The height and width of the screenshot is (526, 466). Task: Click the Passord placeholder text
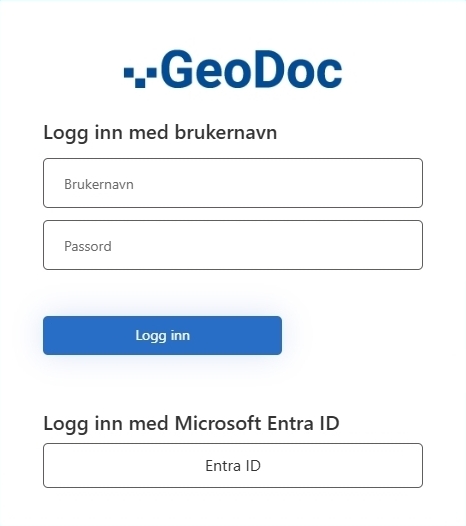88,247
